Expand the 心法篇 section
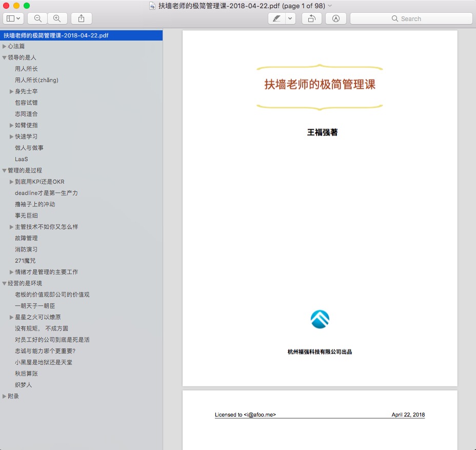 point(4,46)
